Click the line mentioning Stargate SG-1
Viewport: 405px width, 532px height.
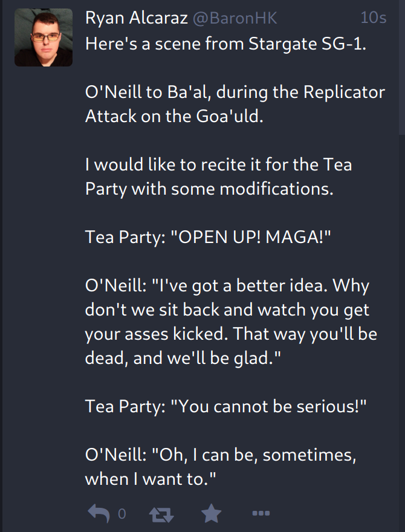(225, 44)
